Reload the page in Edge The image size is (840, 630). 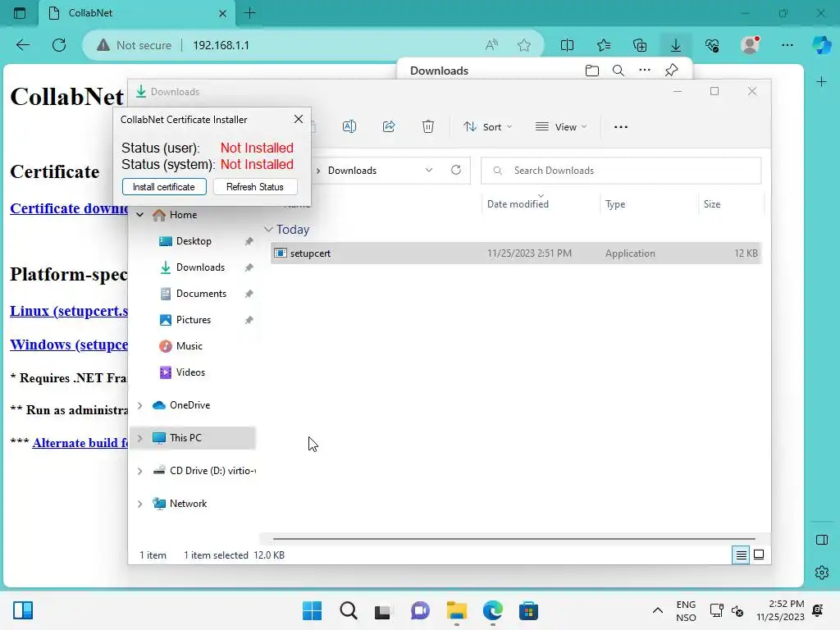tap(59, 45)
